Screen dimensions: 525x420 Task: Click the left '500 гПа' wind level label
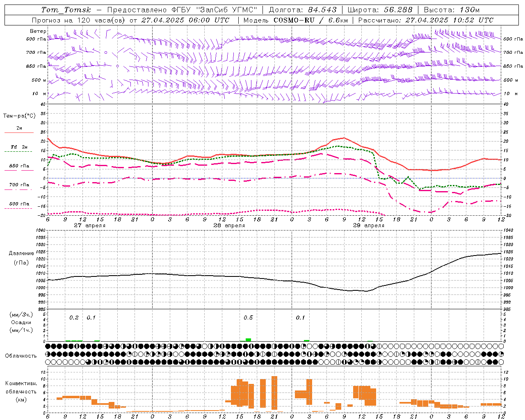[x=36, y=39]
